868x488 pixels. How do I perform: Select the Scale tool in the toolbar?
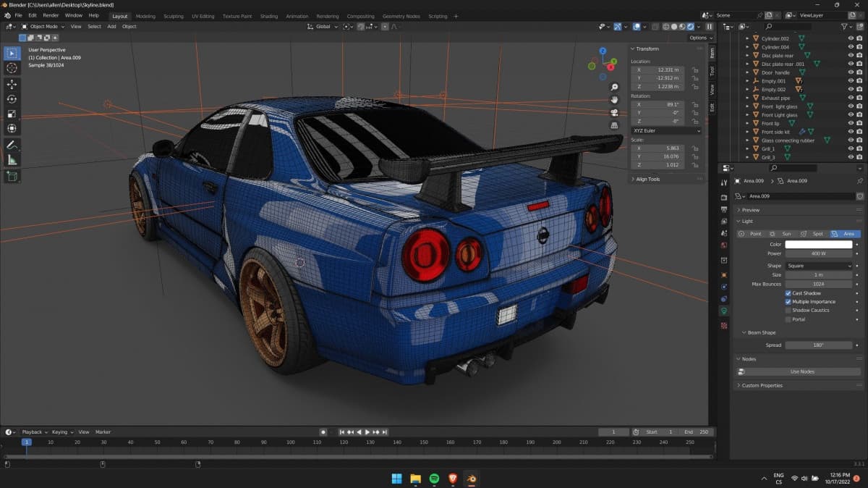coord(12,114)
